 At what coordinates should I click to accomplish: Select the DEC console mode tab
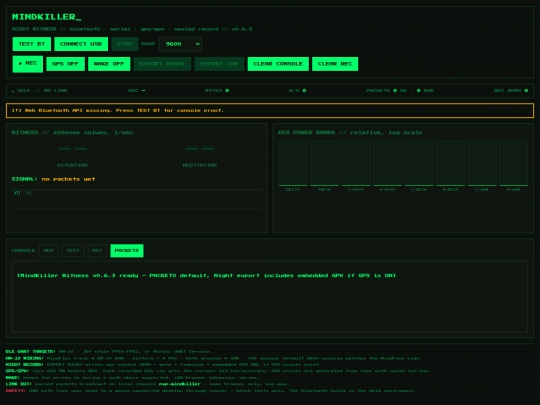(97, 250)
